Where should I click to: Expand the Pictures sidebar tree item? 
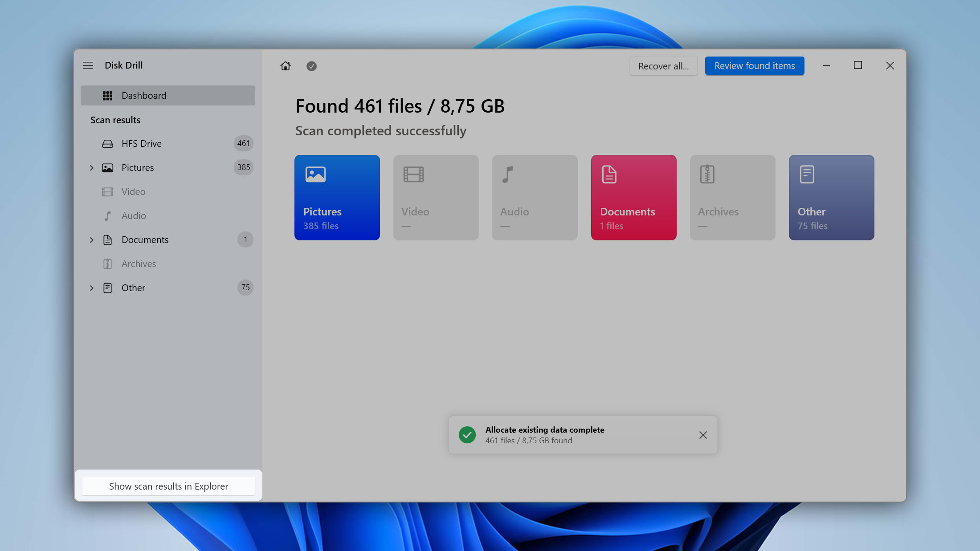point(91,167)
